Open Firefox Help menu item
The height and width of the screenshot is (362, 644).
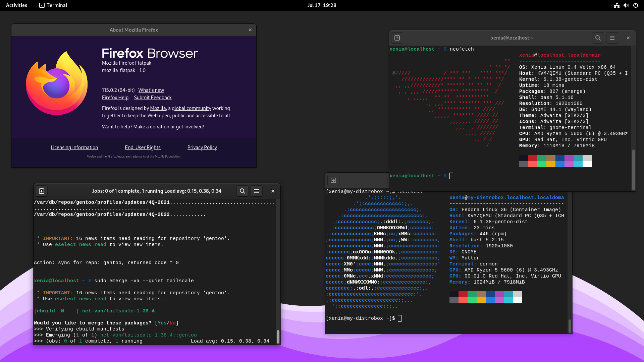click(115, 97)
